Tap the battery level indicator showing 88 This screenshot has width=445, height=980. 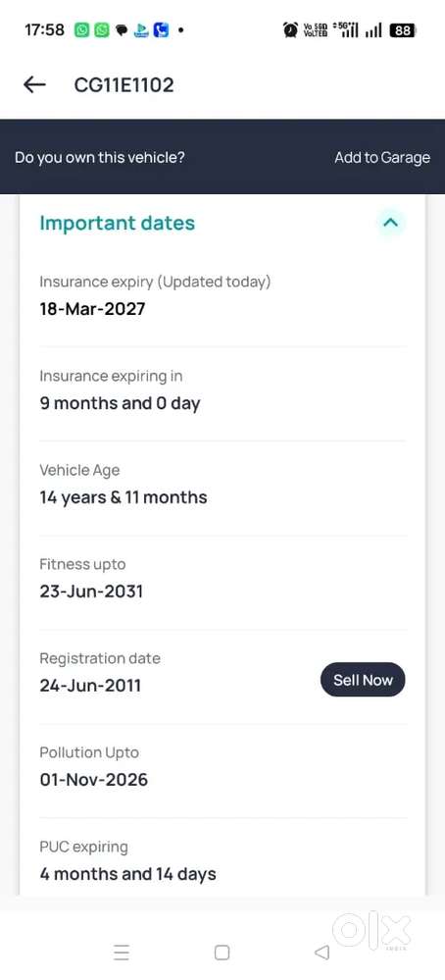pyautogui.click(x=403, y=29)
